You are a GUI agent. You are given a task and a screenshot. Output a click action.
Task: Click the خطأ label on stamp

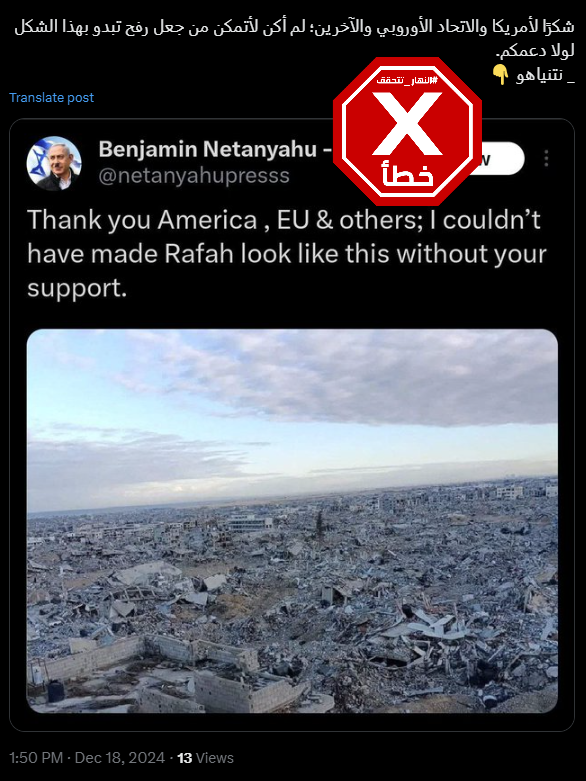408,174
